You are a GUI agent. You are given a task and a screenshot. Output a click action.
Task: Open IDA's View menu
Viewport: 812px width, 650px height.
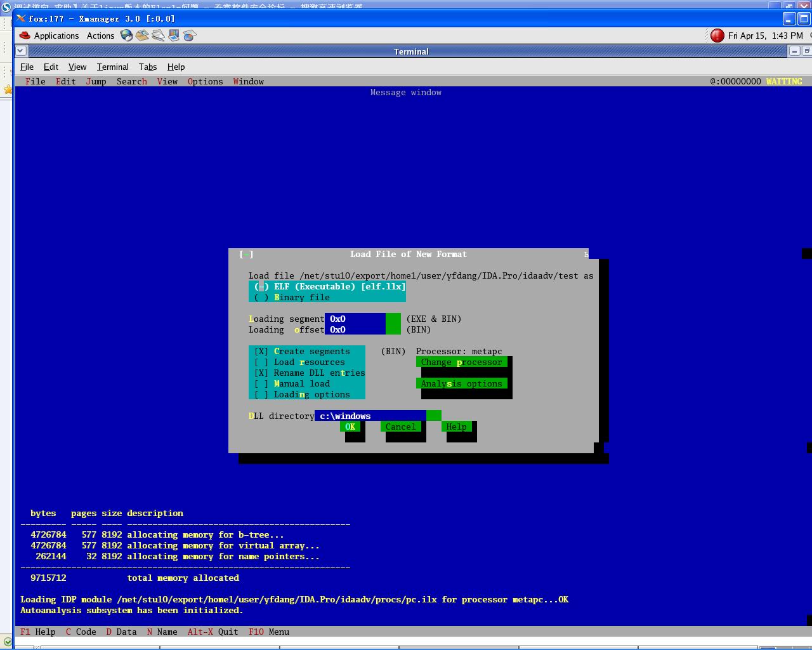tap(167, 81)
